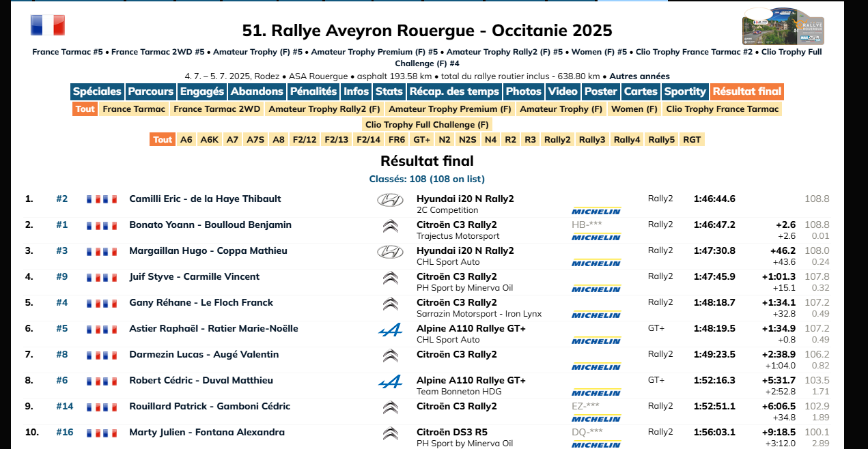Click the Hyundai logo in Margaillan Hugo row
This screenshot has height=449, width=868.
click(x=390, y=252)
